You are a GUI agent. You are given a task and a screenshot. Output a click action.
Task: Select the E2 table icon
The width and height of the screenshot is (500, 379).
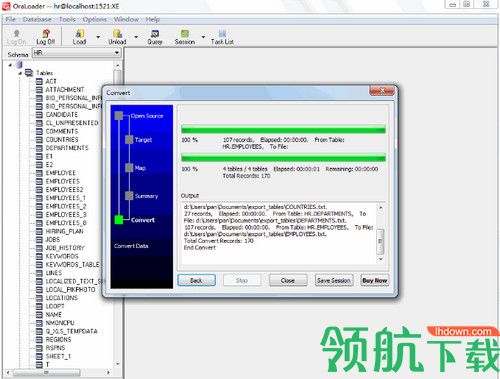pos(39,165)
